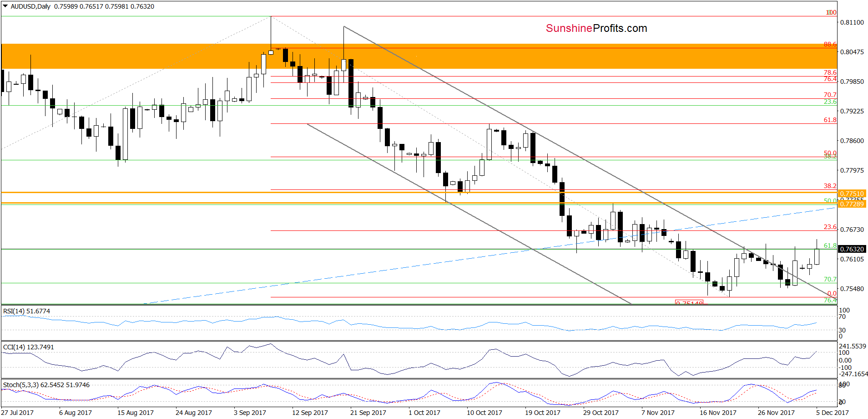Select the orange resistance zone rectangle
Viewport: 868px width, 419px height.
pyautogui.click(x=419, y=56)
